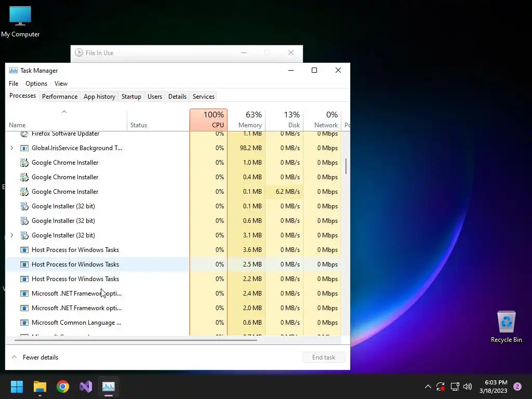
Task: Click the Host Process icon with 2.2 MB
Action: (x=24, y=279)
